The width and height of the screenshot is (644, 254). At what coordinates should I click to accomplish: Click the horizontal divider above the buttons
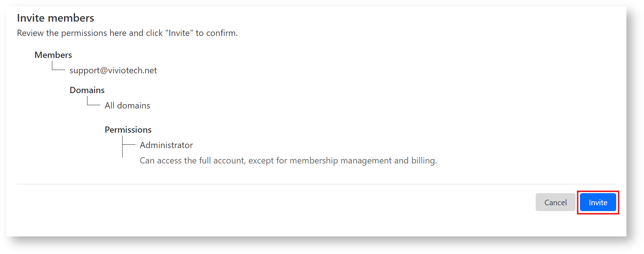pyautogui.click(x=316, y=184)
